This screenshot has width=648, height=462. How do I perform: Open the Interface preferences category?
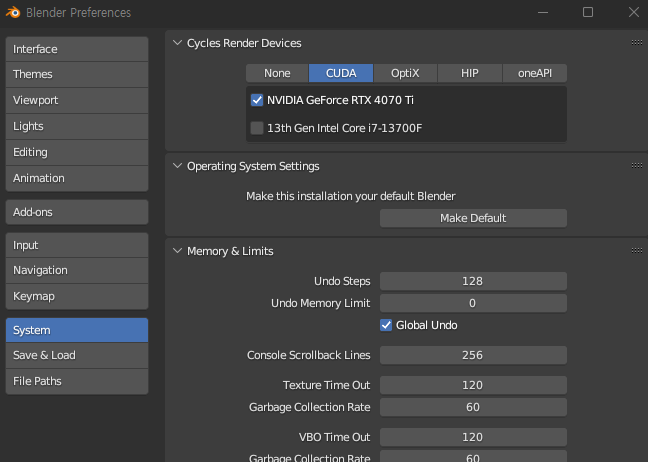[x=77, y=49]
